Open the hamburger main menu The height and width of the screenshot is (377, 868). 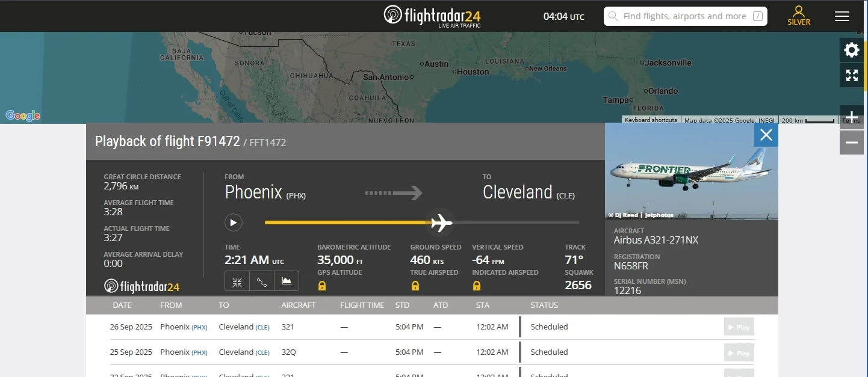[x=842, y=16]
